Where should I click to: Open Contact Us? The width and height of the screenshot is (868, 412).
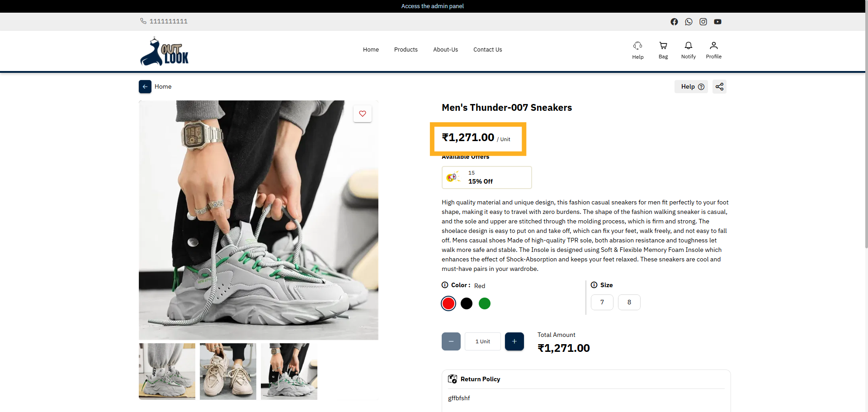coord(487,50)
